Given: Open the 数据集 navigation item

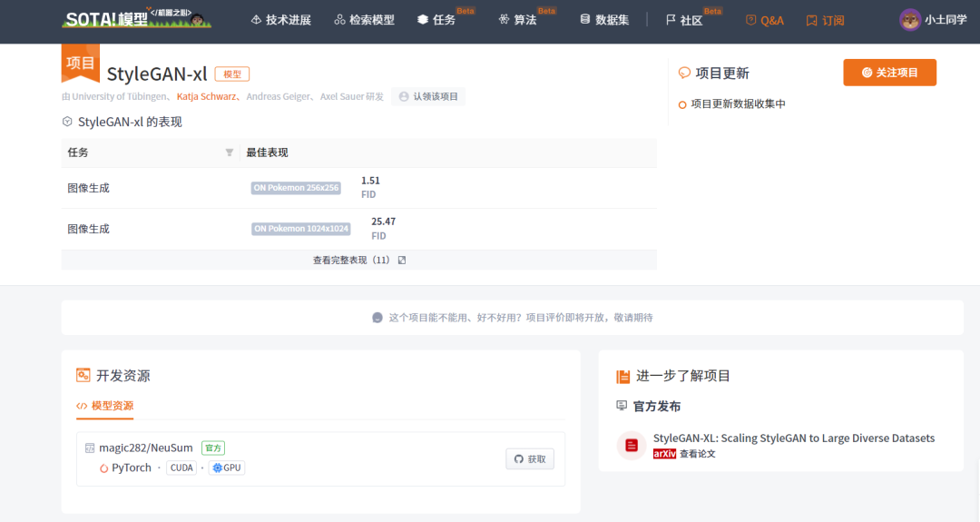Looking at the screenshot, I should [x=604, y=20].
